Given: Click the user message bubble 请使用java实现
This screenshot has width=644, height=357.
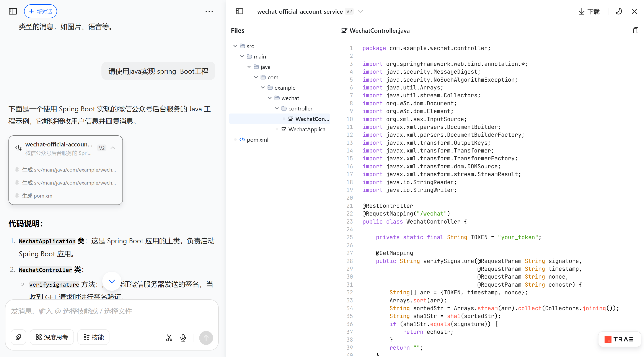Looking at the screenshot, I should coord(158,71).
